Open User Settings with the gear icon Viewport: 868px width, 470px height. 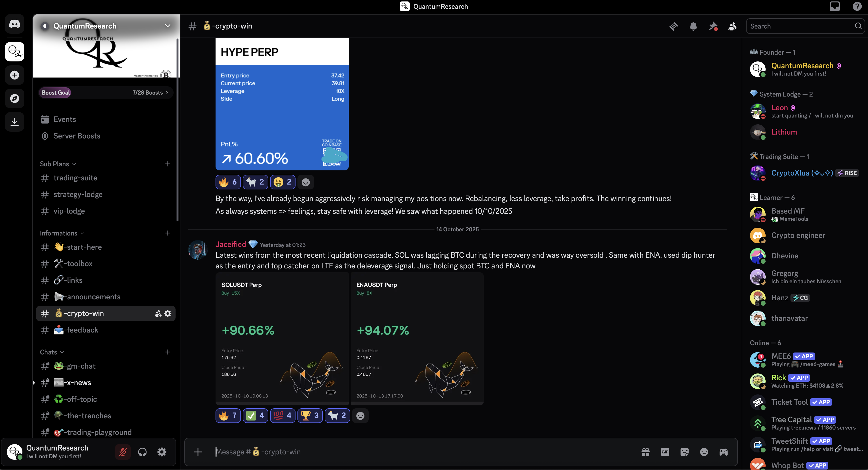pyautogui.click(x=161, y=452)
